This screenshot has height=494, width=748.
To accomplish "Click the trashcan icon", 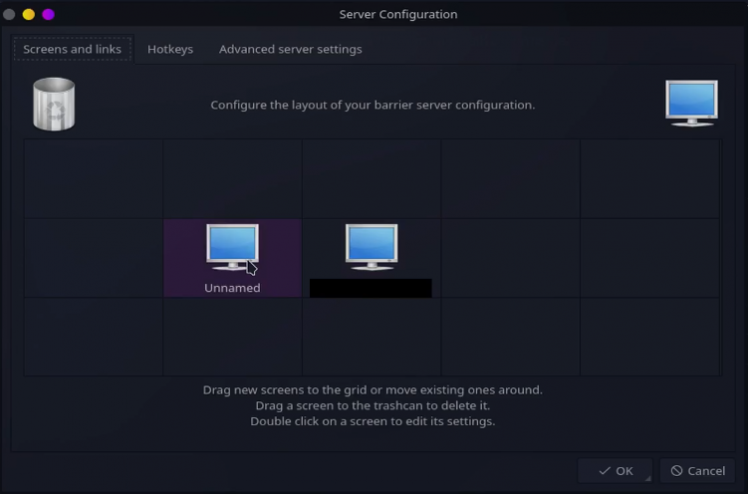I will pyautogui.click(x=54, y=104).
